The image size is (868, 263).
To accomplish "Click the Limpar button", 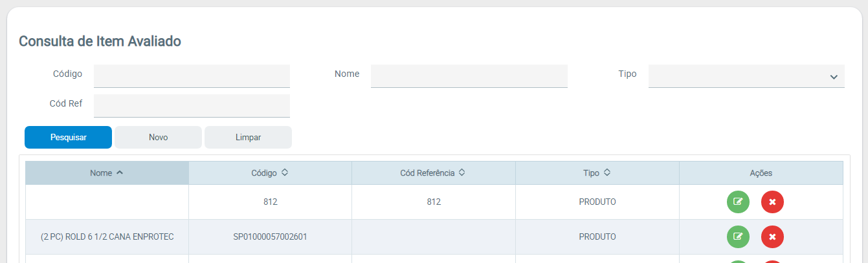I will [x=248, y=137].
